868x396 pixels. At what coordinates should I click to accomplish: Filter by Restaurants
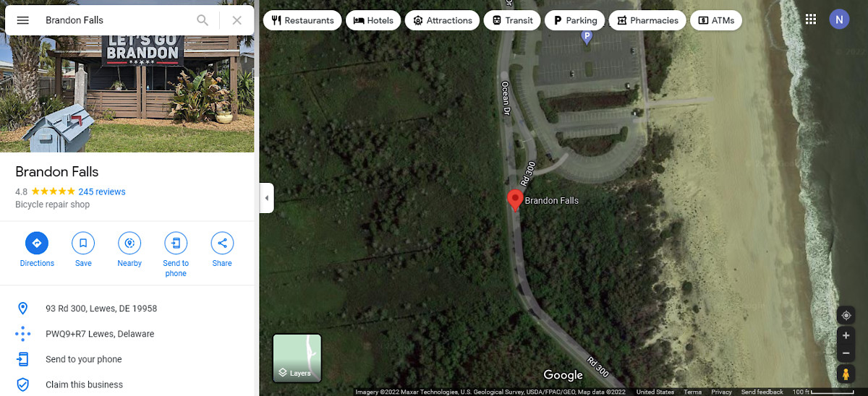(302, 20)
